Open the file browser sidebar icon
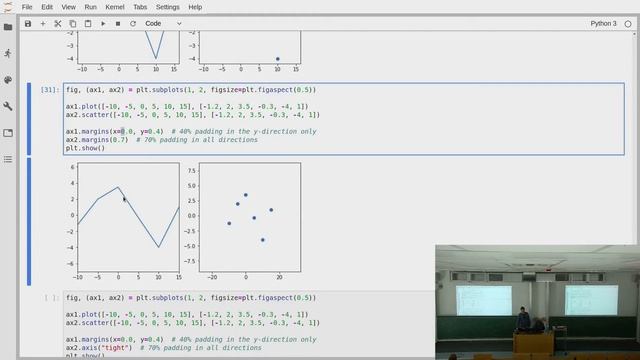Viewport: 640px width, 360px height. 8,27
